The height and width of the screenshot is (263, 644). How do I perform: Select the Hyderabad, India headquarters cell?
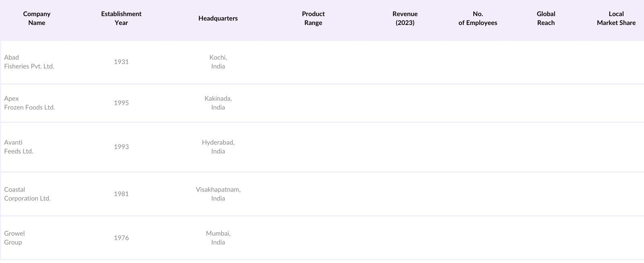[218, 147]
